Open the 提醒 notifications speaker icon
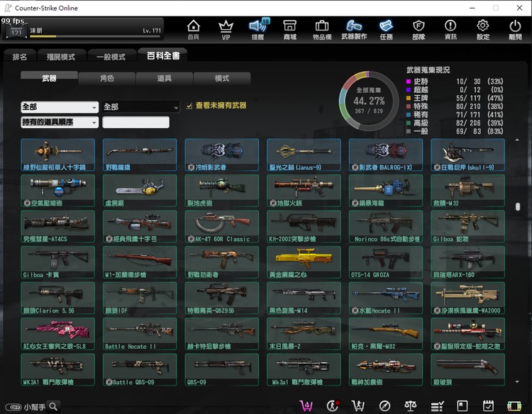Viewport: 532px width, 414px height. click(258, 30)
